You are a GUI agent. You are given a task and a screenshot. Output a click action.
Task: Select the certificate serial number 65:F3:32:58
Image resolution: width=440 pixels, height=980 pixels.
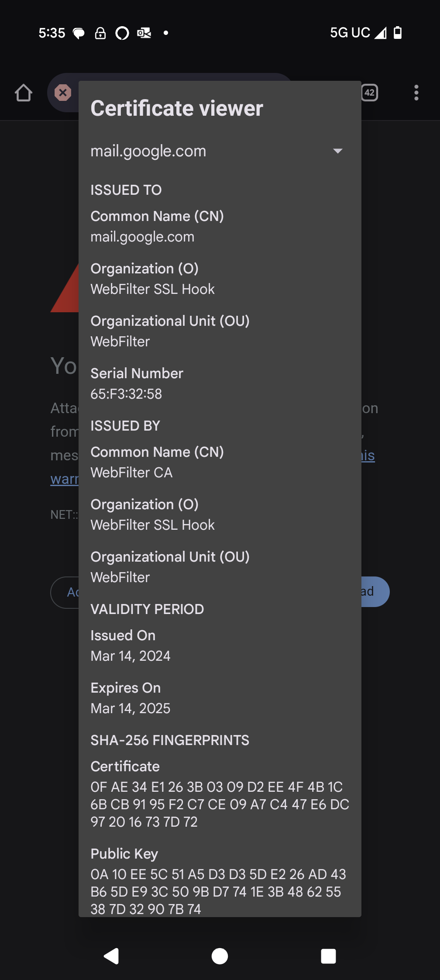(126, 394)
